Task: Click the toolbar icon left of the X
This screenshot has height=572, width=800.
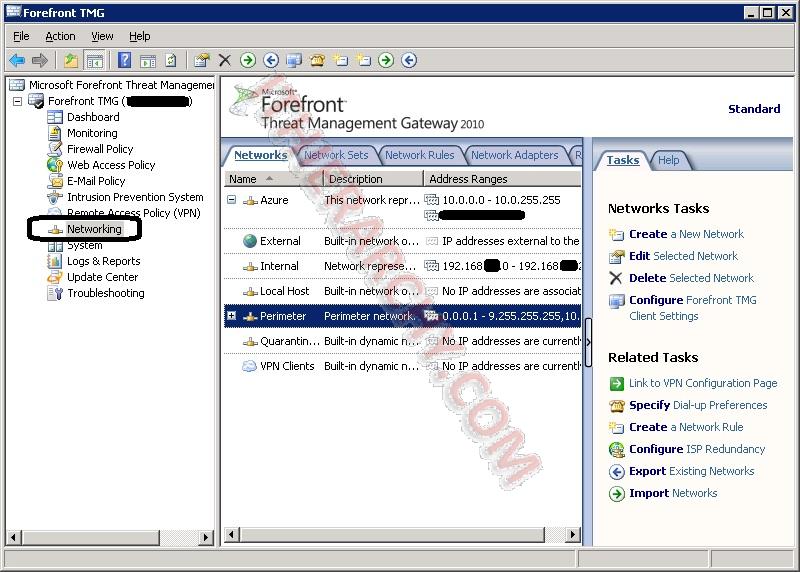Action: [x=202, y=60]
